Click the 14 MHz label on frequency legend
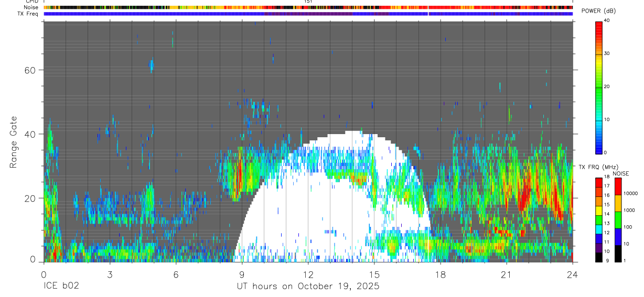Viewport: 644px width, 297px height. point(607,214)
